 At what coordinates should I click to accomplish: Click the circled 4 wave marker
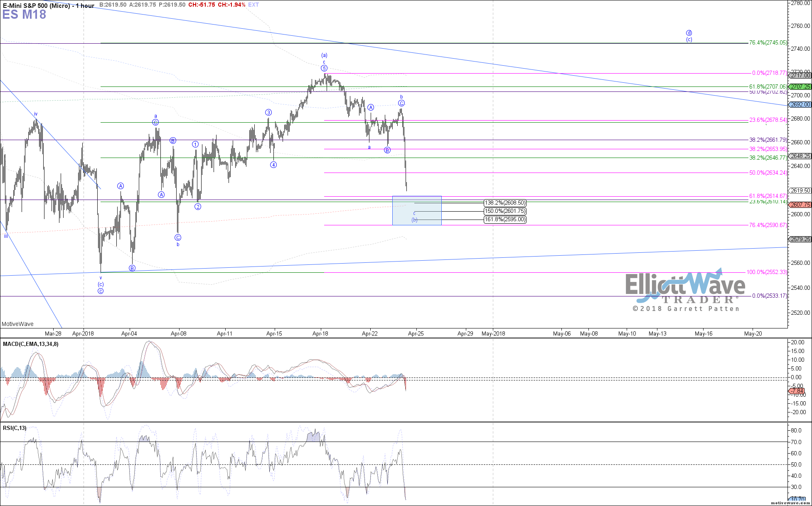[x=273, y=165]
